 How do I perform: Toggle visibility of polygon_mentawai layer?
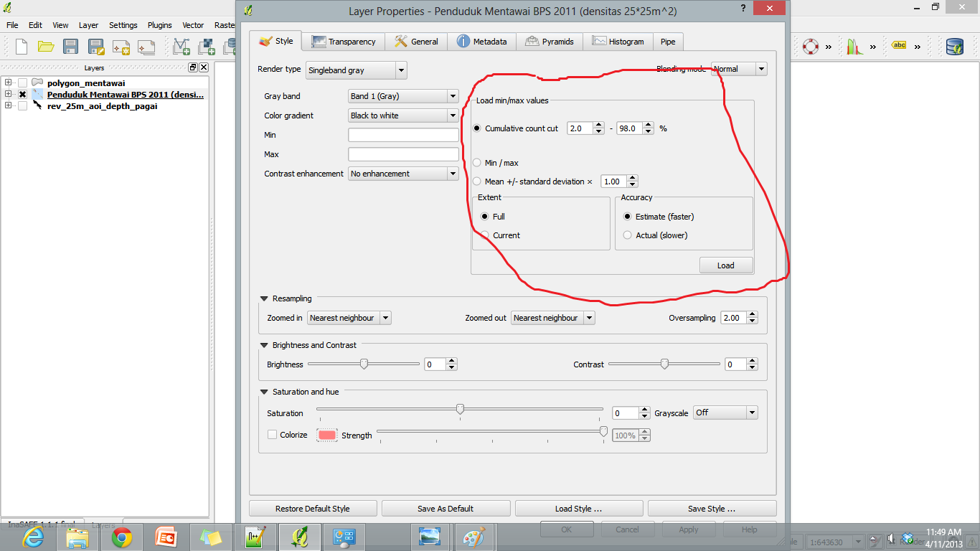coord(23,83)
